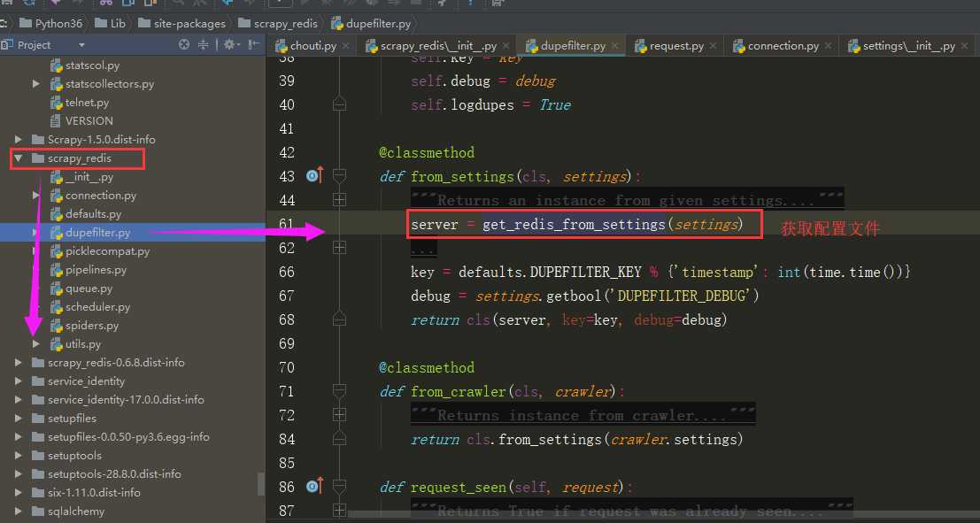This screenshot has width=980, height=523.
Task: Open the Project panel gear settings
Action: click(x=229, y=45)
